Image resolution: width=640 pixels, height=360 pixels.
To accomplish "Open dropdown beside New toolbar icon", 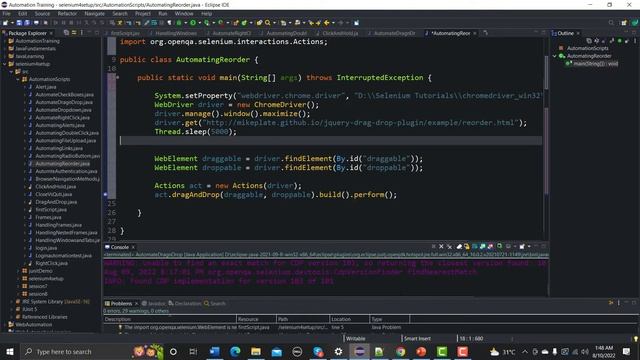I will point(12,23).
